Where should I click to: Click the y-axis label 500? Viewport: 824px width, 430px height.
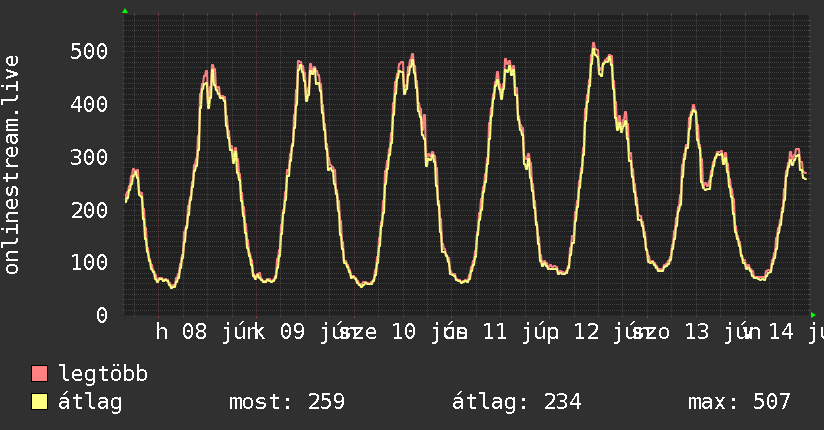(x=89, y=52)
